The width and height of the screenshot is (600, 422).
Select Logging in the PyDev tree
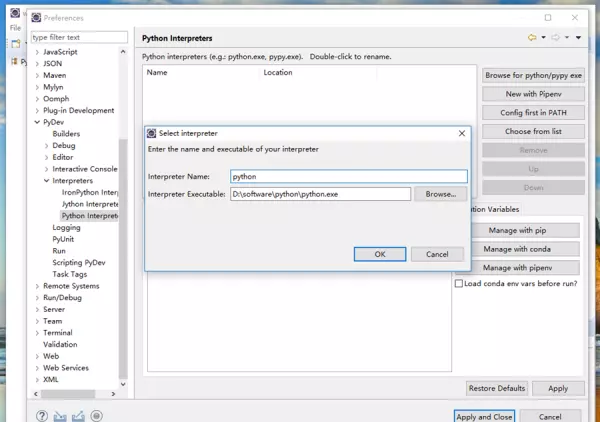pyautogui.click(x=66, y=228)
